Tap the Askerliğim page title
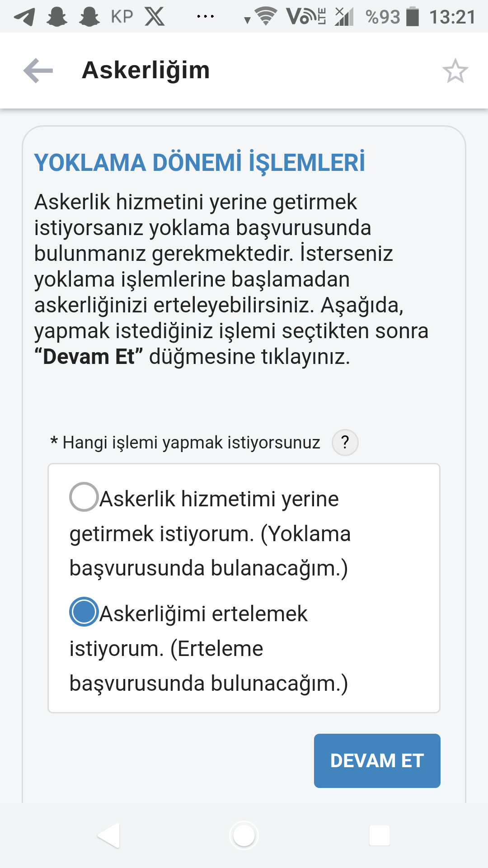The image size is (488, 868). pyautogui.click(x=146, y=71)
